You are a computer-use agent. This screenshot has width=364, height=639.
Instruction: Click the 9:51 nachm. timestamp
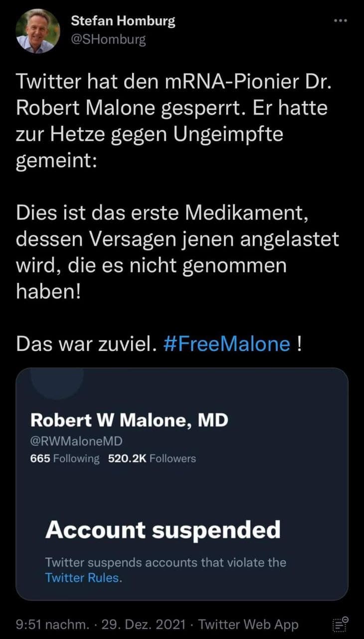pos(52,625)
